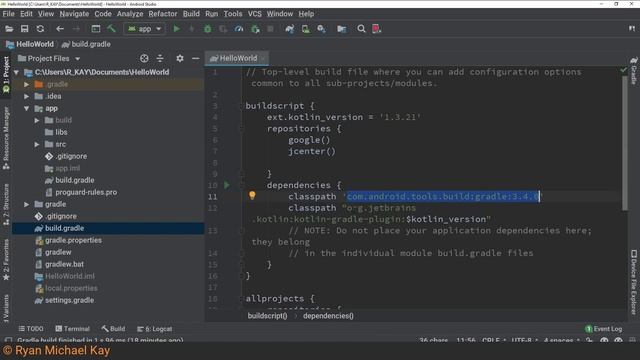Expand the .idea folder
Image resolution: width=640 pixels, height=360 pixels.
click(27, 96)
